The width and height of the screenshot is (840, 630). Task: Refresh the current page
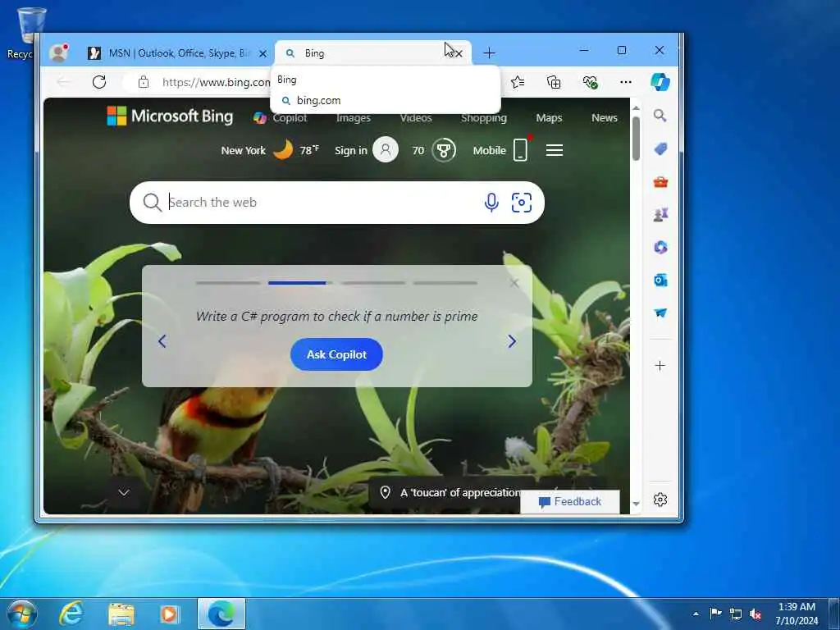coord(99,82)
